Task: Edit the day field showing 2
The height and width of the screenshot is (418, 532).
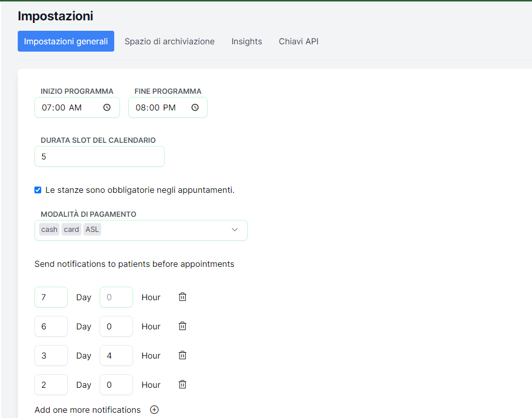Action: 51,385
